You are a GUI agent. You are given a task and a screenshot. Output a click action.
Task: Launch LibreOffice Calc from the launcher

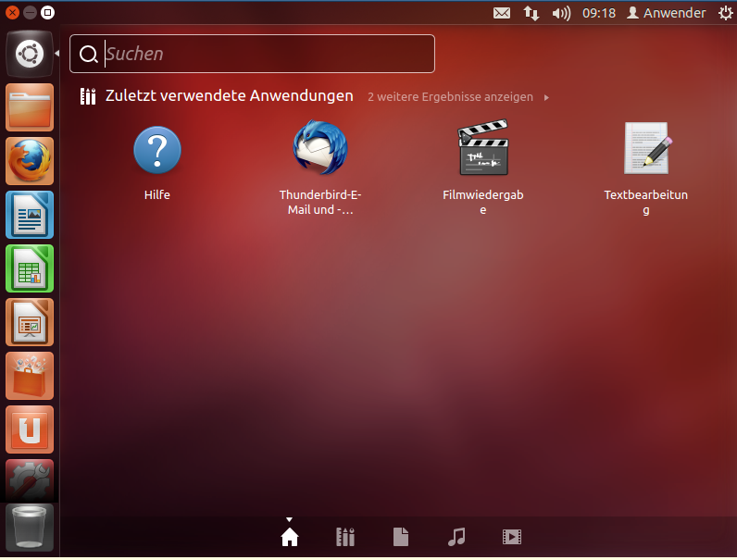[29, 268]
